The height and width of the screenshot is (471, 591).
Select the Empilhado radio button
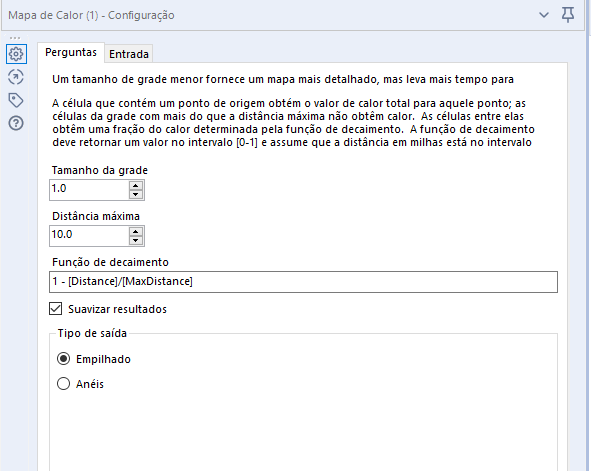[63, 359]
